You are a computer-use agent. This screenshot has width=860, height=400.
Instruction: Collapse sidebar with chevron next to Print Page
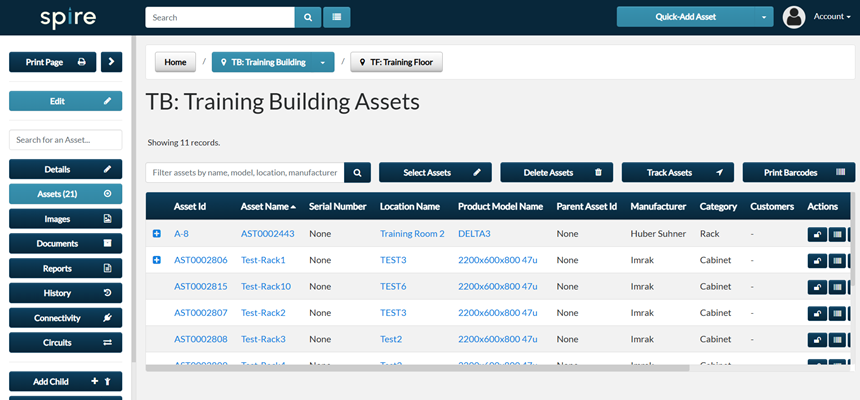pyautogui.click(x=111, y=62)
